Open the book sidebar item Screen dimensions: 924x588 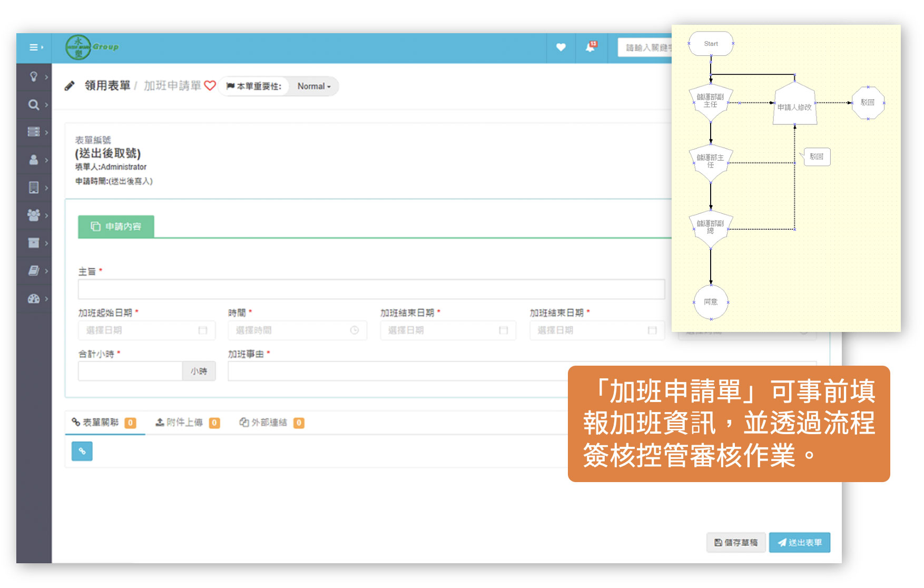click(x=34, y=271)
